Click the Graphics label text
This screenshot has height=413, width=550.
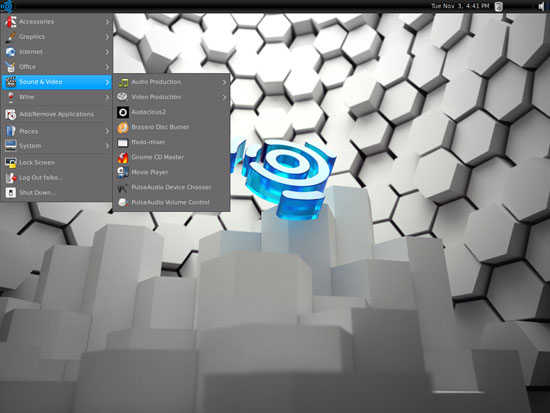point(32,37)
